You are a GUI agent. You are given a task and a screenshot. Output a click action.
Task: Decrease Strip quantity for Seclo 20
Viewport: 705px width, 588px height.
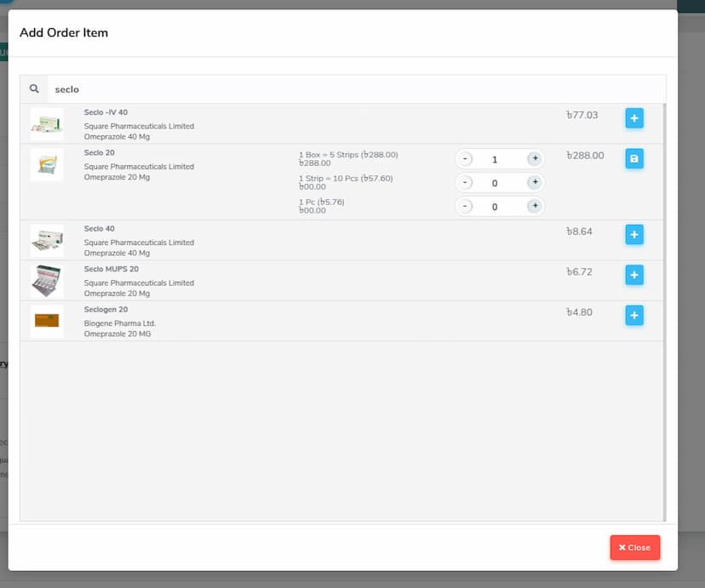click(x=465, y=182)
